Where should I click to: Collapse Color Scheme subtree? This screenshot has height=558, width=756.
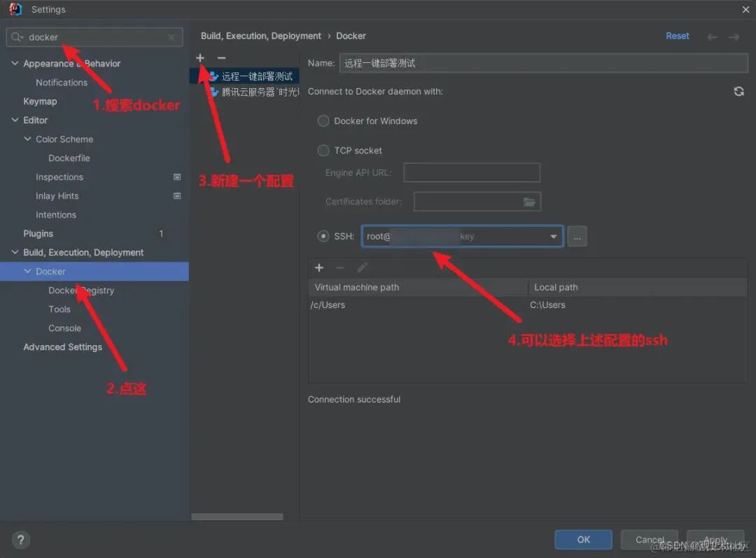(x=27, y=139)
